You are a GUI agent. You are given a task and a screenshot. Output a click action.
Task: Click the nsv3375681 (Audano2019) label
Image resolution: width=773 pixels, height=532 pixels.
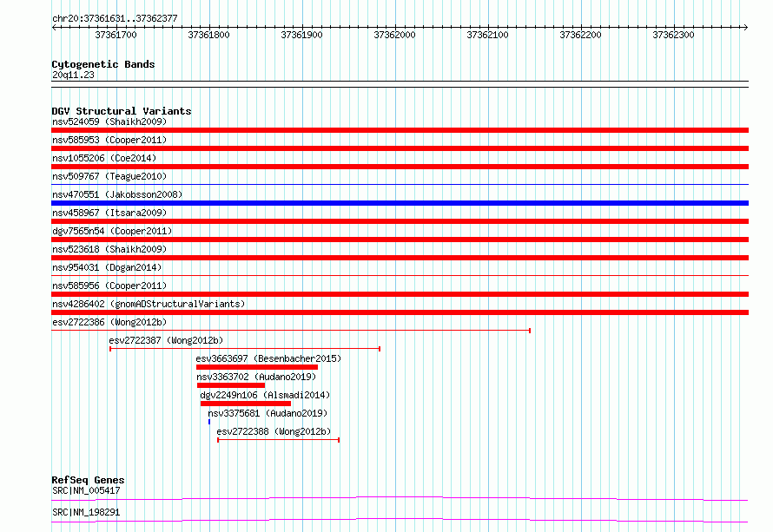pos(268,413)
